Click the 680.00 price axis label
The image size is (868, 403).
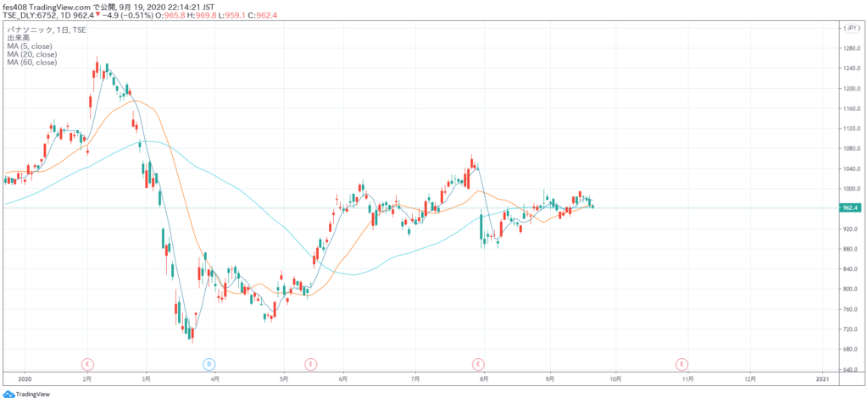[849, 350]
